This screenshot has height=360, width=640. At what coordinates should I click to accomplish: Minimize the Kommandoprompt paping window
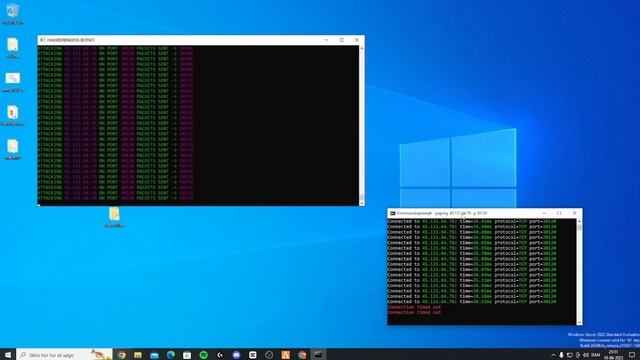[544, 213]
